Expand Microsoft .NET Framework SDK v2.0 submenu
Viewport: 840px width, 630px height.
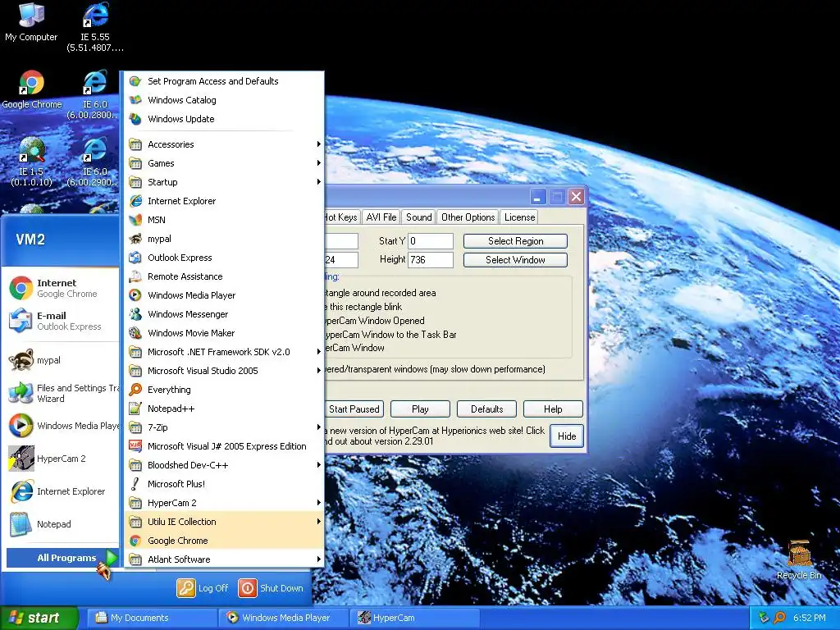[x=224, y=352]
